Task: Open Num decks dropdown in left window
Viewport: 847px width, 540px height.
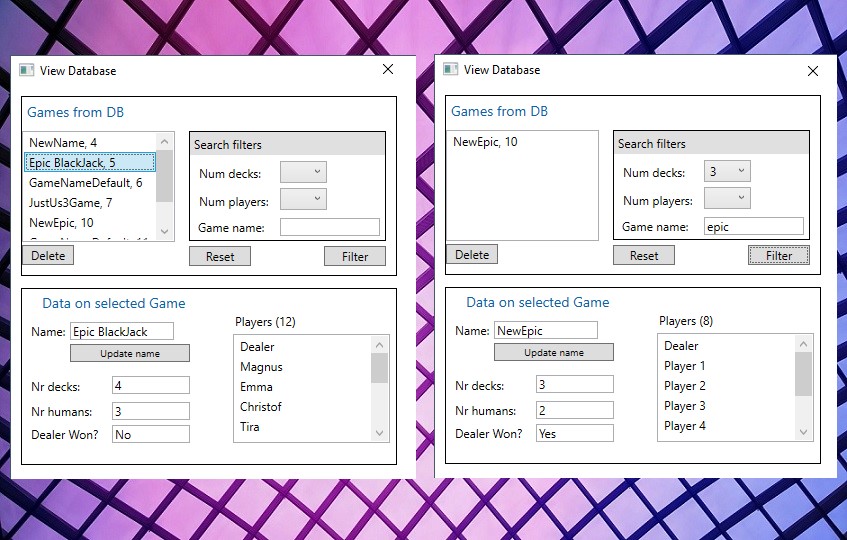Action: tap(303, 172)
